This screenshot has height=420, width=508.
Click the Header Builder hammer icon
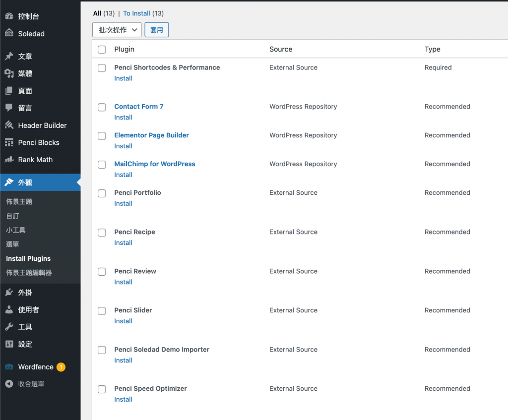(9, 125)
